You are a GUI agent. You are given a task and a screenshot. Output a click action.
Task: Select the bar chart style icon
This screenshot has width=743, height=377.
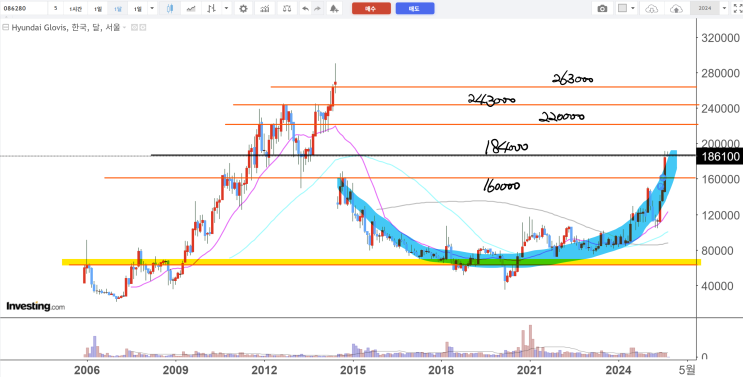pyautogui.click(x=212, y=9)
